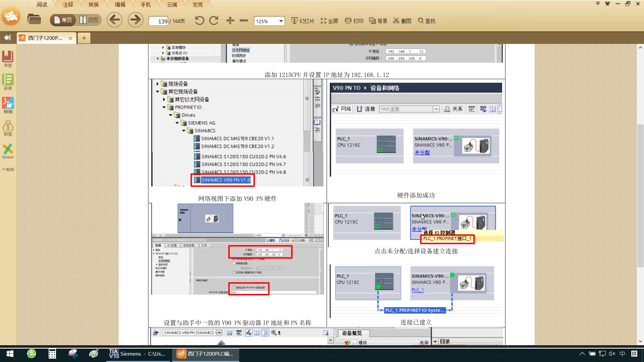Screen dimensions: 644x362
Task: Change the background (背景)
Action: click(378, 21)
